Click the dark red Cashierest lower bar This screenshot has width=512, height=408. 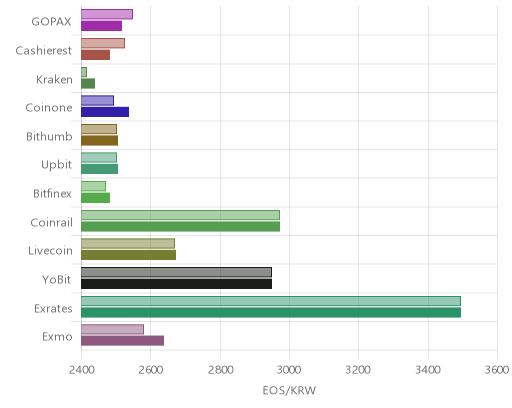(95, 55)
